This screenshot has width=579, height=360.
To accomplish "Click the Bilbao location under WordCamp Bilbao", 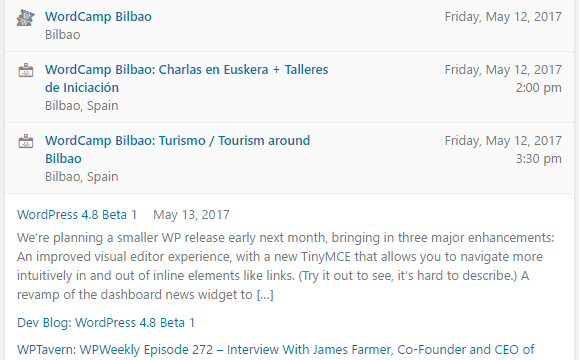I will click(x=62, y=35).
